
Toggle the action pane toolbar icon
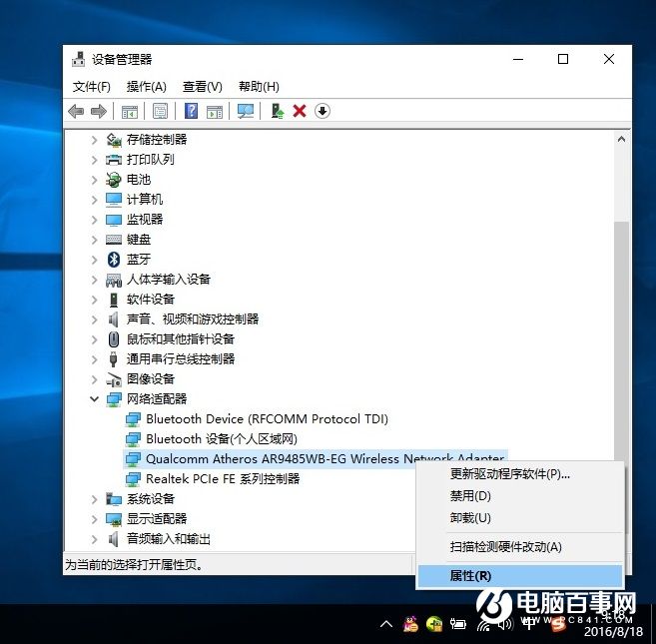215,111
